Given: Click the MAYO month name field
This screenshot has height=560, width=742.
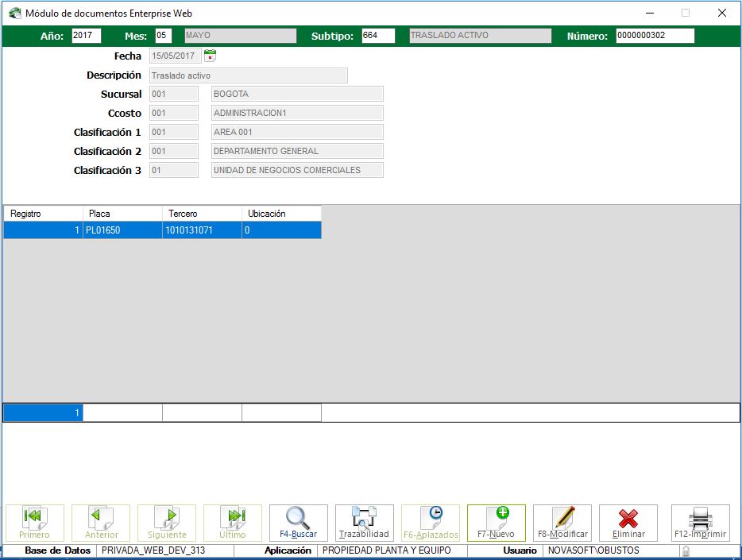Looking at the screenshot, I should pos(241,36).
